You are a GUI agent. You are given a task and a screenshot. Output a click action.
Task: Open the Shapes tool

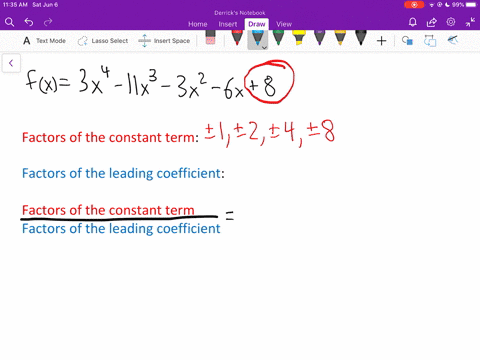[x=407, y=41]
